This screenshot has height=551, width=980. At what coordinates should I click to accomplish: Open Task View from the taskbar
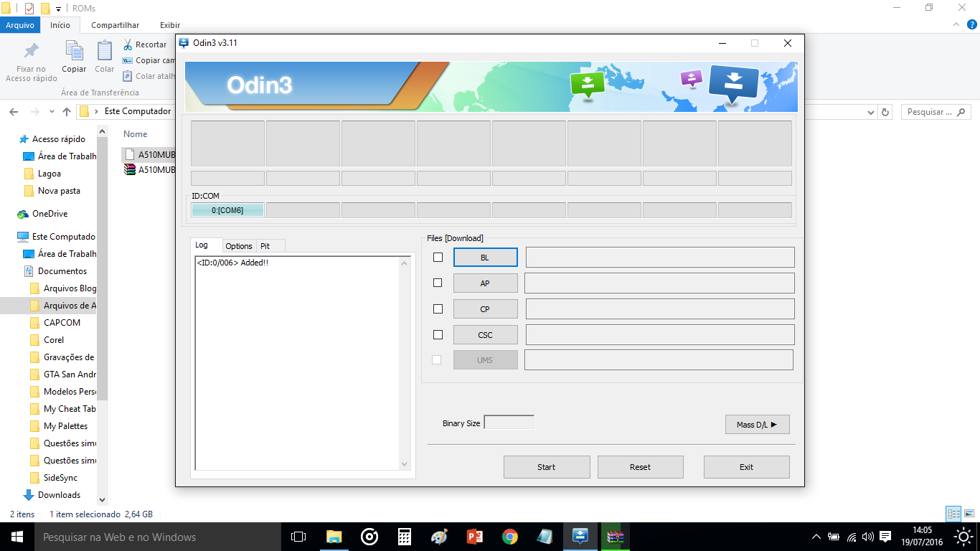point(298,537)
